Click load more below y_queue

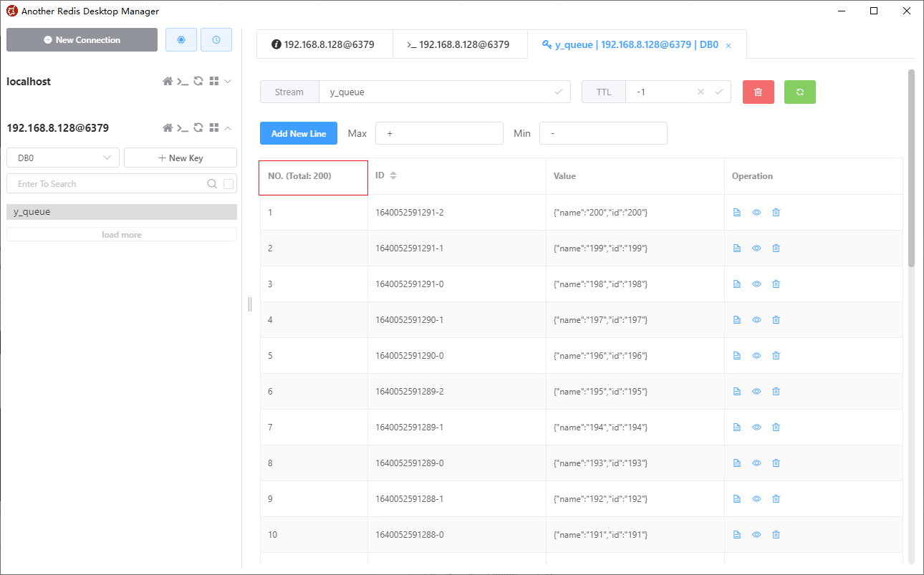click(121, 234)
